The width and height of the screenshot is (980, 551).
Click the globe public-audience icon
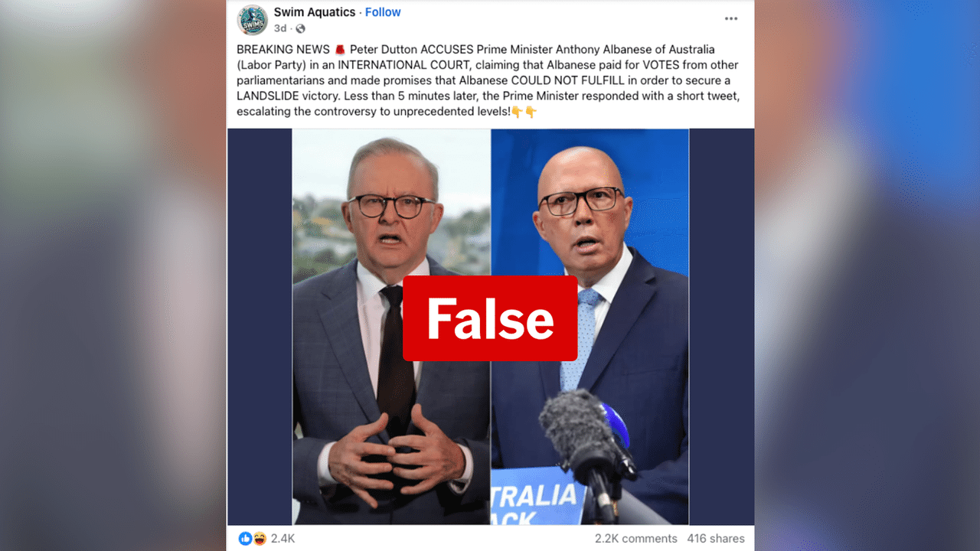[x=300, y=28]
